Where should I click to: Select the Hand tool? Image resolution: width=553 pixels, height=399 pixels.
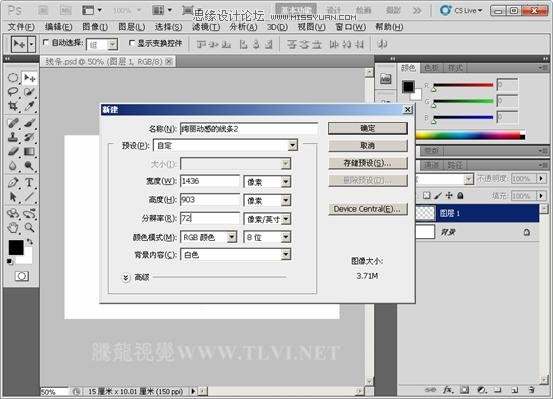tap(13, 228)
